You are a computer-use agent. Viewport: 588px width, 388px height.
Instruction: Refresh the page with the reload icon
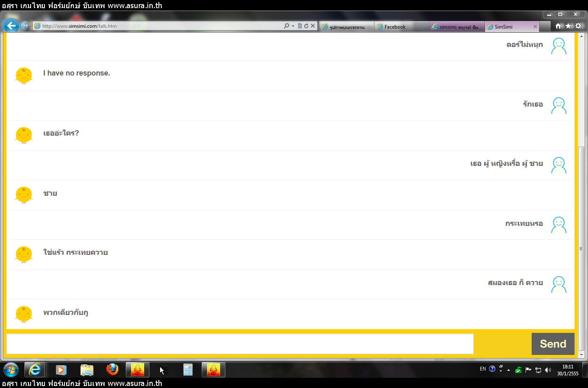(306, 26)
